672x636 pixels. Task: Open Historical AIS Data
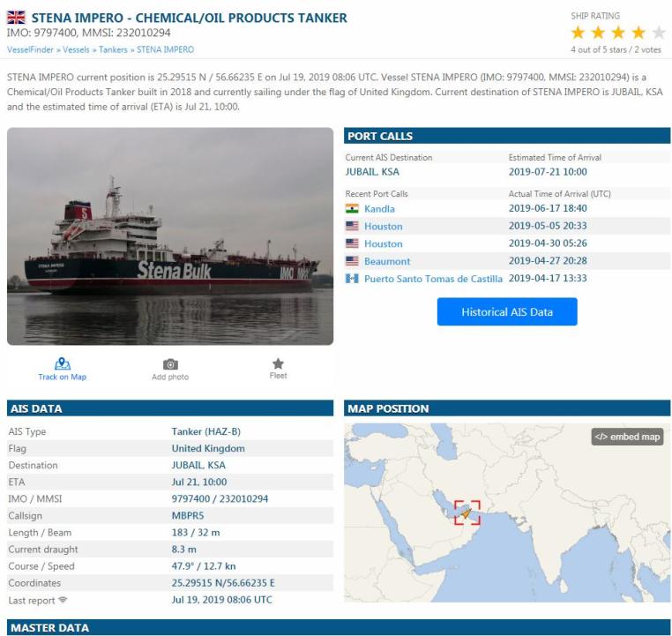[507, 312]
